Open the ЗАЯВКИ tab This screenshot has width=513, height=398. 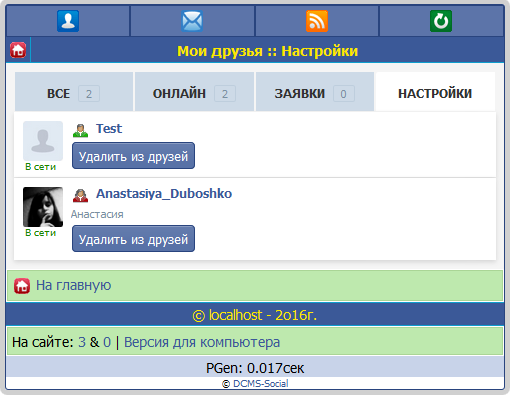click(315, 92)
